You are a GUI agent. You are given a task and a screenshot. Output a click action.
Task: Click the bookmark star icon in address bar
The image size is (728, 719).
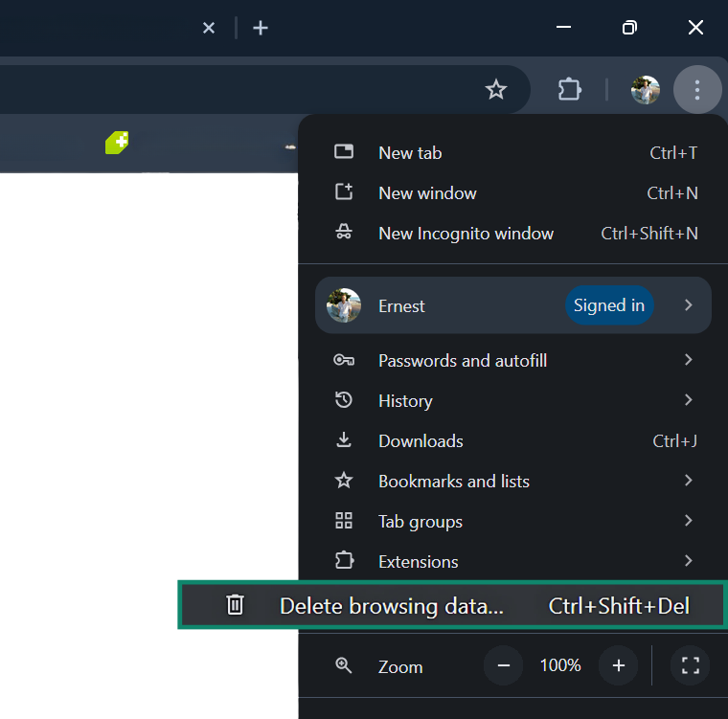pos(495,90)
